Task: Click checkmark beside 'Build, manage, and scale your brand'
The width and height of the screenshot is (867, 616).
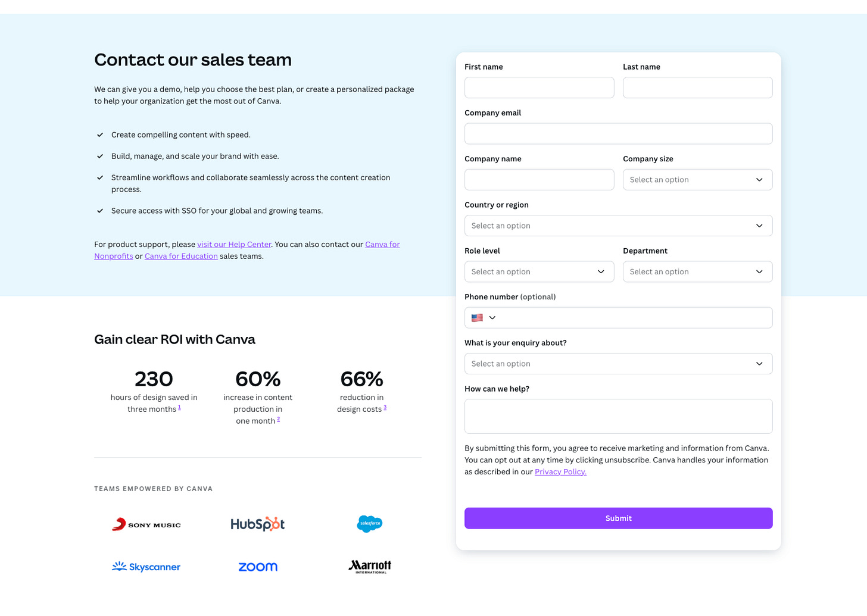Action: tap(100, 157)
